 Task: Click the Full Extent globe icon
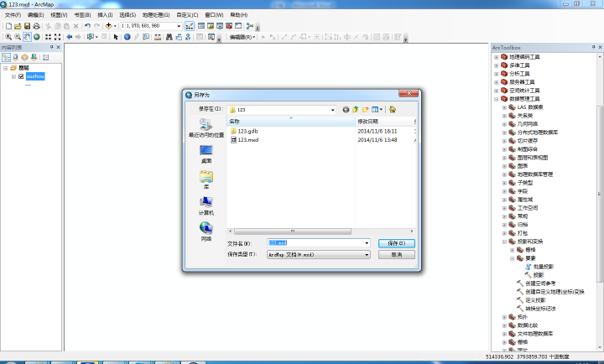pyautogui.click(x=37, y=37)
